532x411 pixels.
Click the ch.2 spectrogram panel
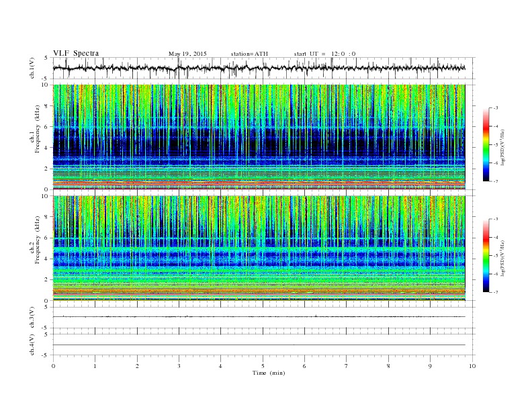click(x=259, y=248)
